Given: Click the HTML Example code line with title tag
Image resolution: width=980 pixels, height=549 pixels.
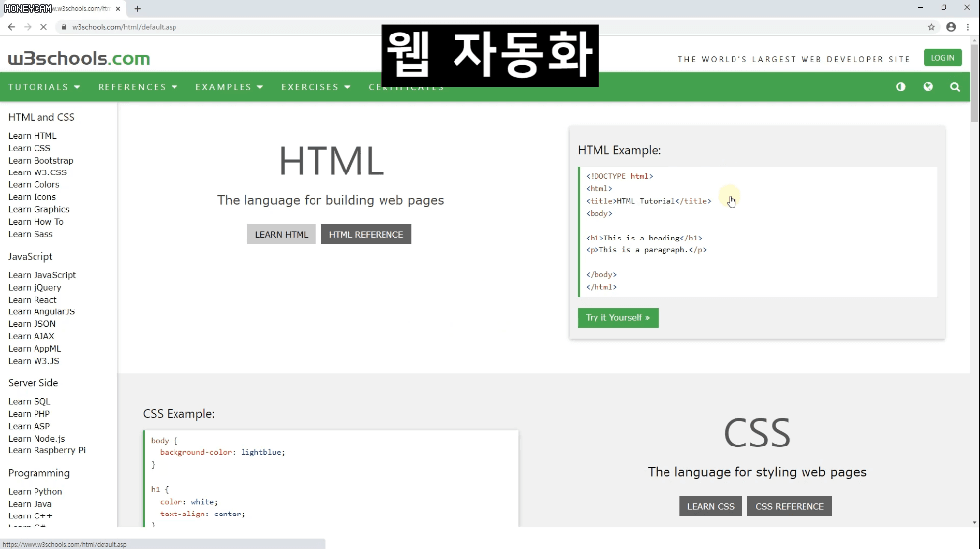Looking at the screenshot, I should [648, 201].
